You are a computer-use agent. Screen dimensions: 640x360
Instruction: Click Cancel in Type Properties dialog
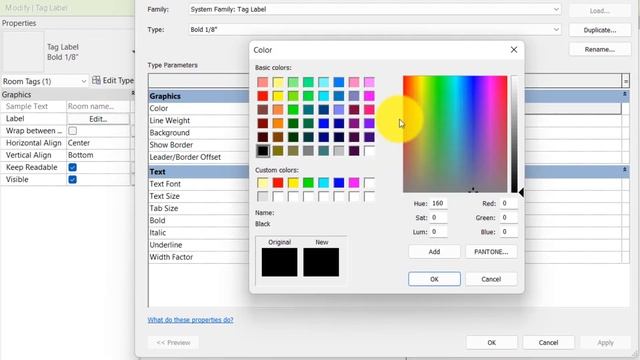pos(548,342)
